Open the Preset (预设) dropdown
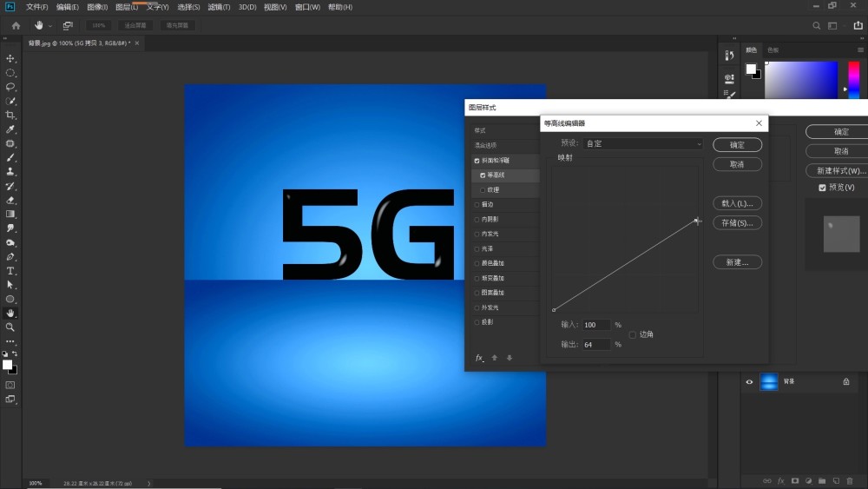The width and height of the screenshot is (868, 489). click(642, 143)
